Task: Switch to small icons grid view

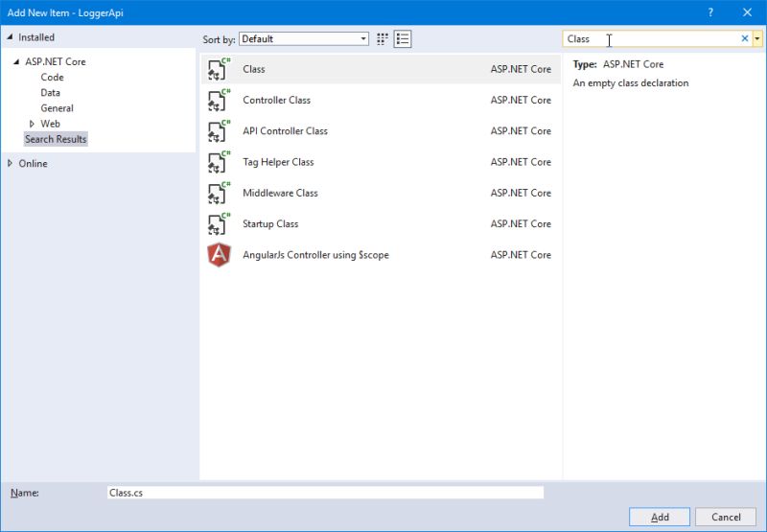Action: point(383,39)
